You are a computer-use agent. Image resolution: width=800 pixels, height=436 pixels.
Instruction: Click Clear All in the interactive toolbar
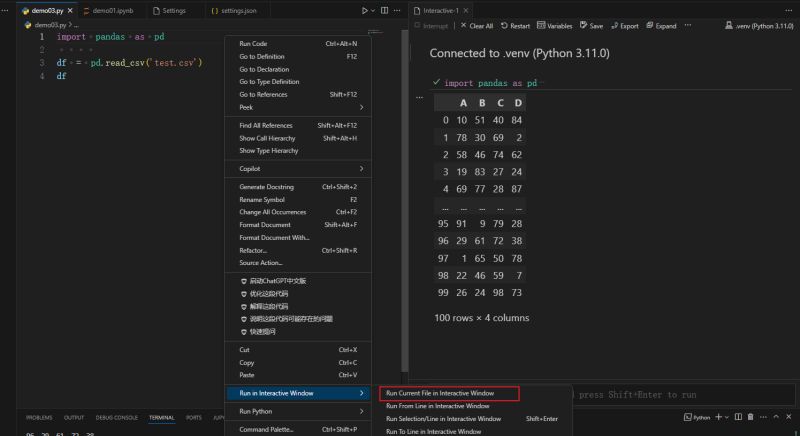pos(477,25)
